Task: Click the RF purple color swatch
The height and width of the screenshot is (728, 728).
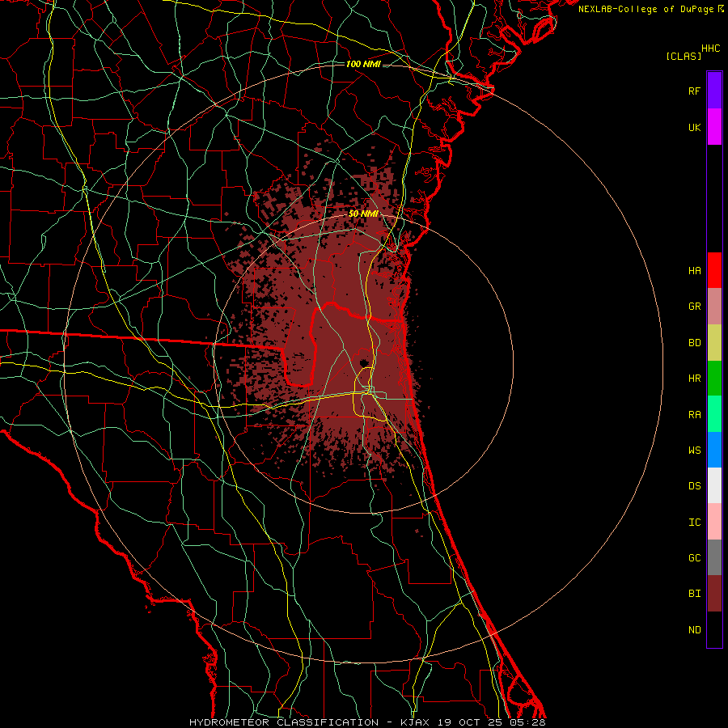Action: [x=714, y=91]
